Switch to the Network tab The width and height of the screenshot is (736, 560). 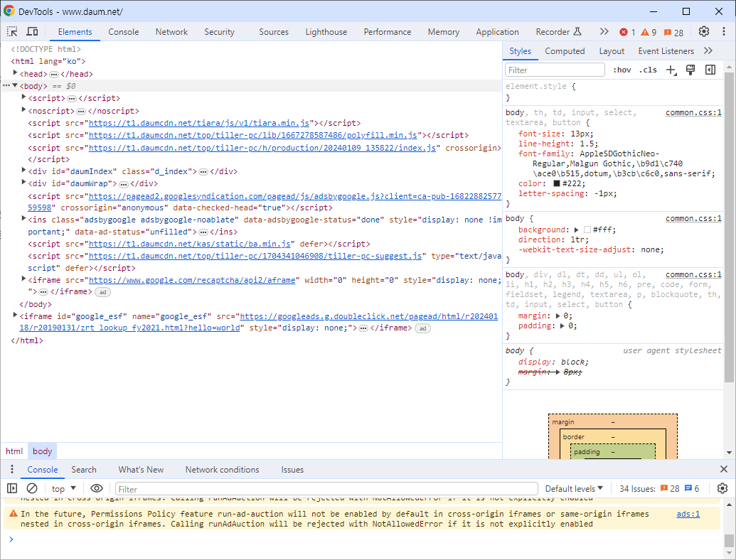tap(171, 32)
